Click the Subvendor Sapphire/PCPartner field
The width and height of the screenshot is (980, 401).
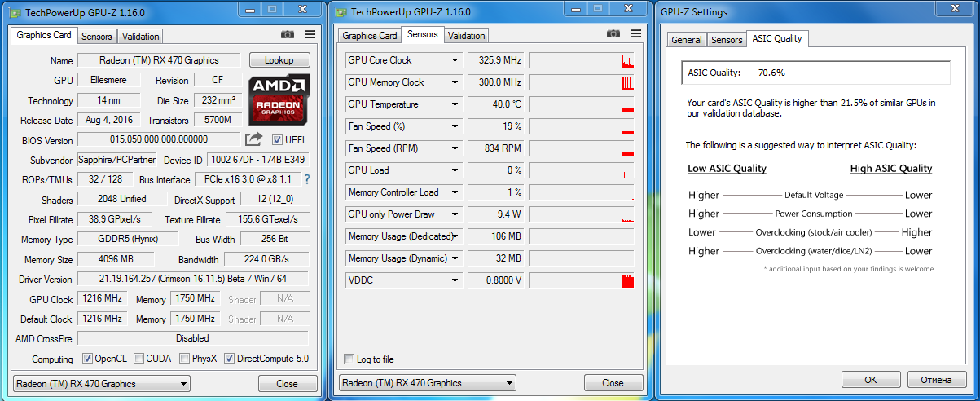pos(117,160)
